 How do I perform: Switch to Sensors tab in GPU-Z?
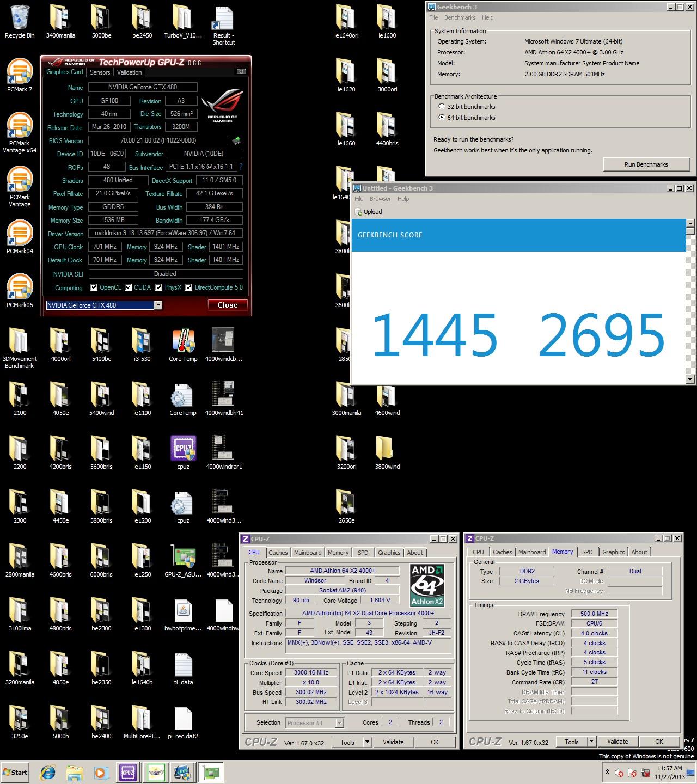coord(100,72)
